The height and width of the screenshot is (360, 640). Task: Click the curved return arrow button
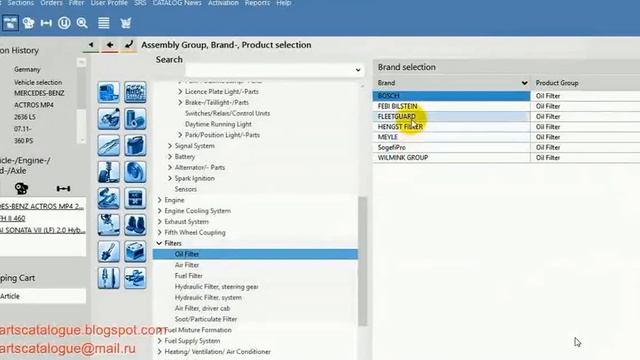[x=129, y=44]
